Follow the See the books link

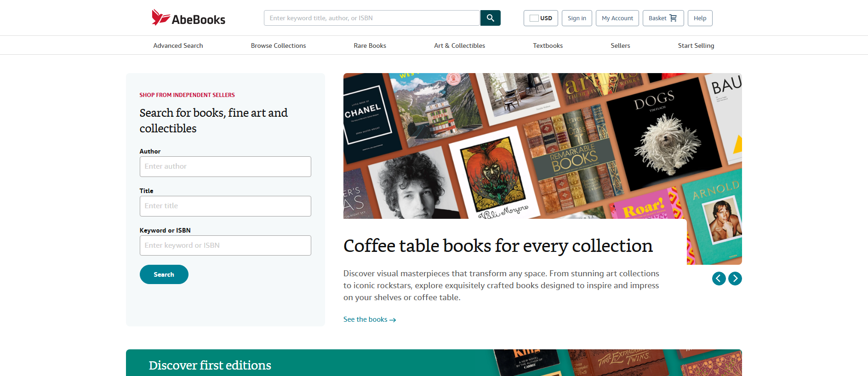coord(370,319)
